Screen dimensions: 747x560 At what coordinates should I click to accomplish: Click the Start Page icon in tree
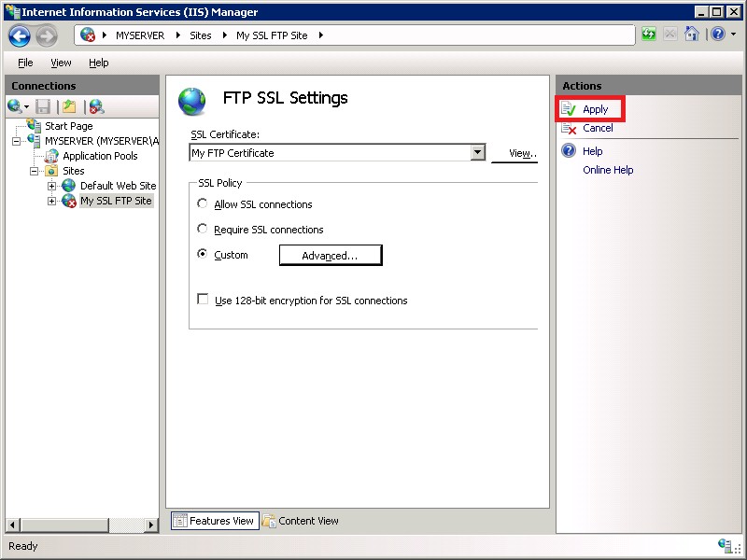[x=34, y=125]
